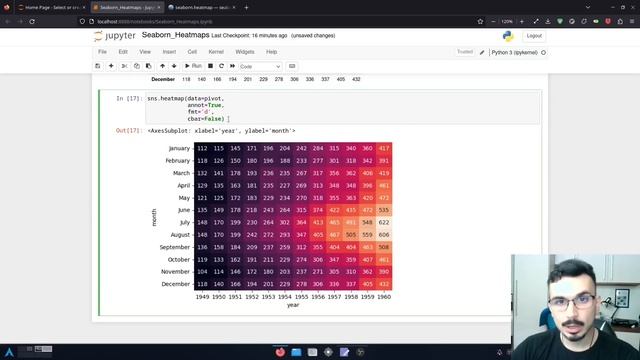Interrupt the kernel with stop icon
The width and height of the screenshot is (640, 360).
point(210,66)
